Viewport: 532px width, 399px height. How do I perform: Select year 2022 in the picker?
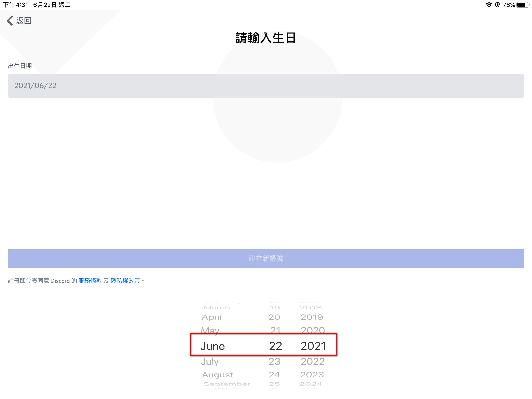point(313,362)
